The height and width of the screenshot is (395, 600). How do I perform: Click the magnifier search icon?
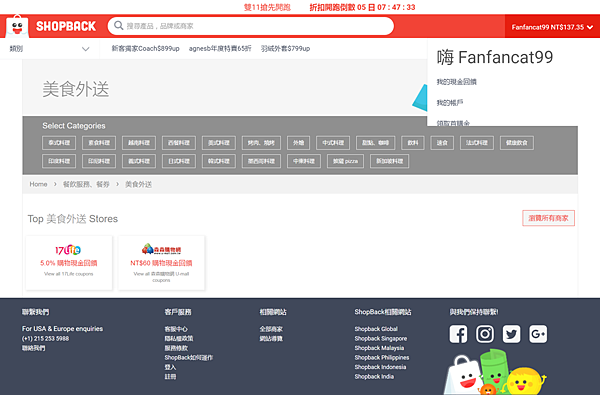(119, 26)
